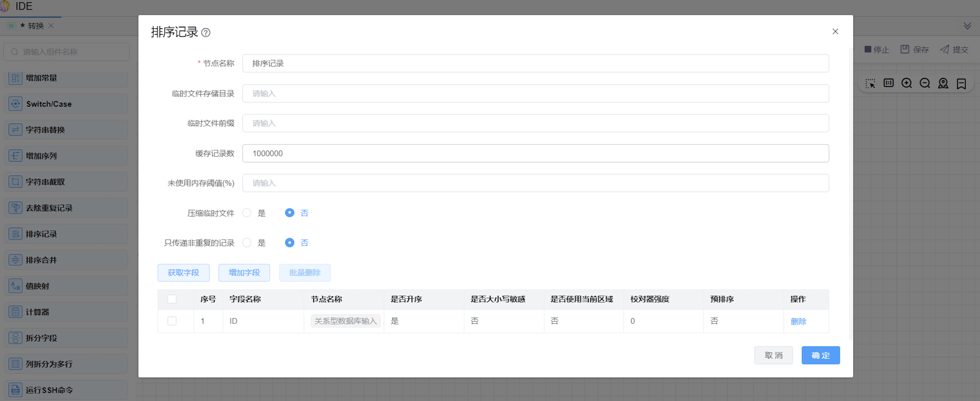Select the 排序合并 component in sidebar
The image size is (980, 401).
(x=66, y=260)
